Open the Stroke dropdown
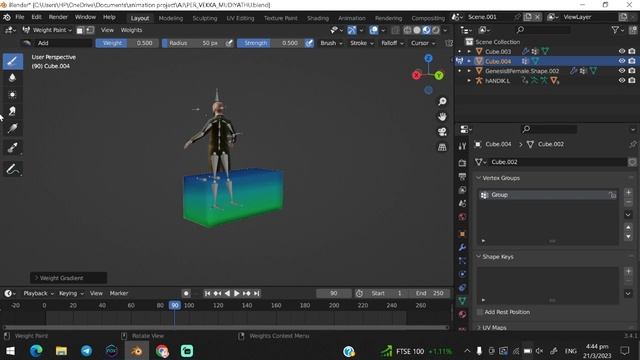This screenshot has height=360, width=640. coord(362,43)
